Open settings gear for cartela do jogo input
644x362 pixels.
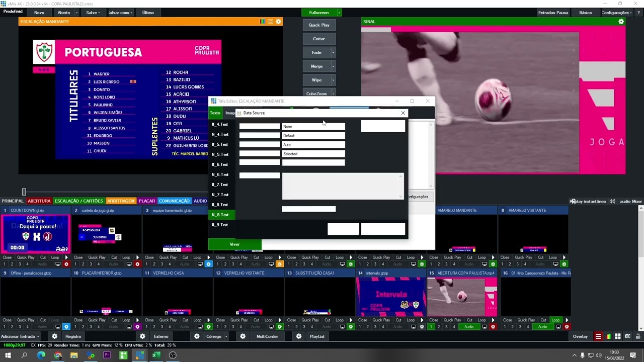(137, 264)
